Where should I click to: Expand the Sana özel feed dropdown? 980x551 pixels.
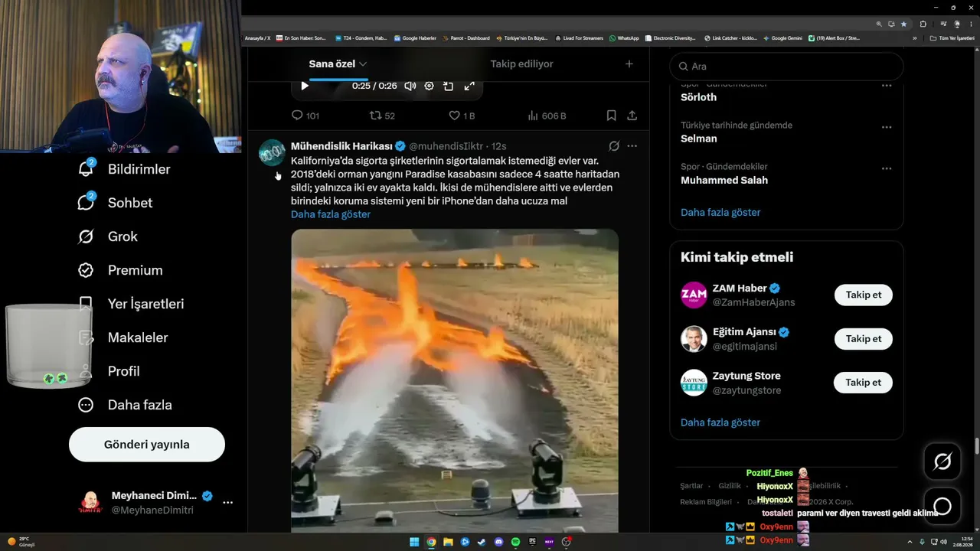pyautogui.click(x=363, y=64)
